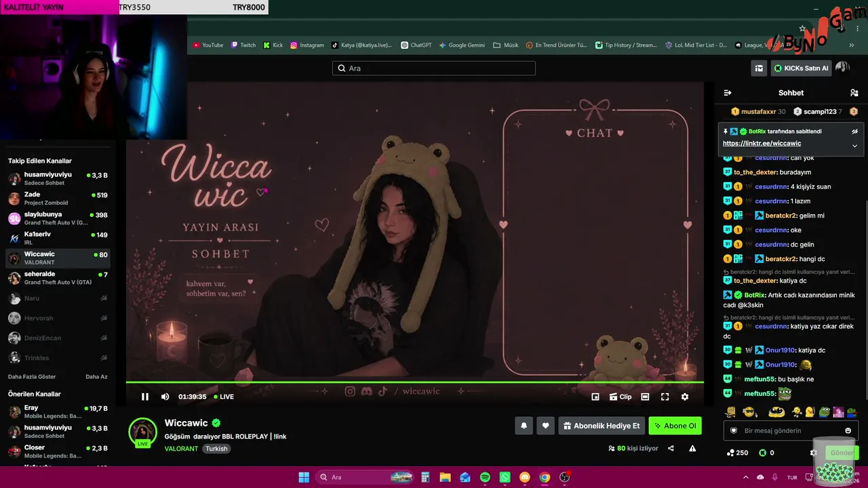The width and height of the screenshot is (868, 488).
Task: Open recommended channel Closer
Action: point(58,451)
